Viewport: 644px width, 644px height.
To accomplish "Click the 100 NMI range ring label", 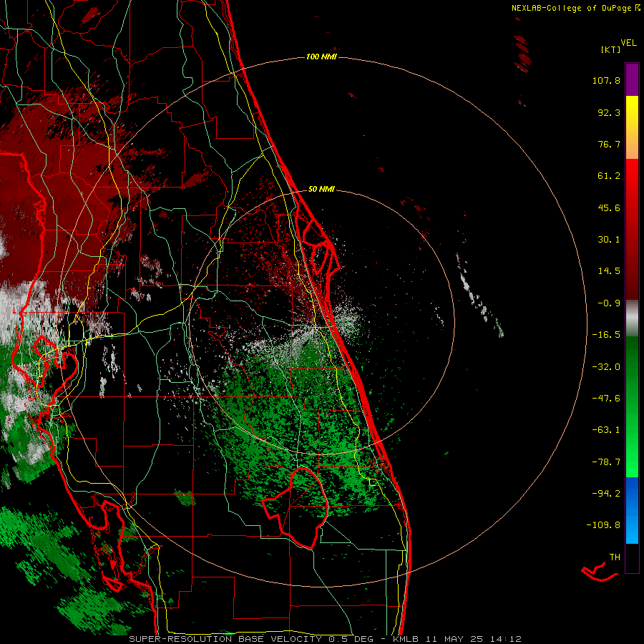I will (321, 57).
